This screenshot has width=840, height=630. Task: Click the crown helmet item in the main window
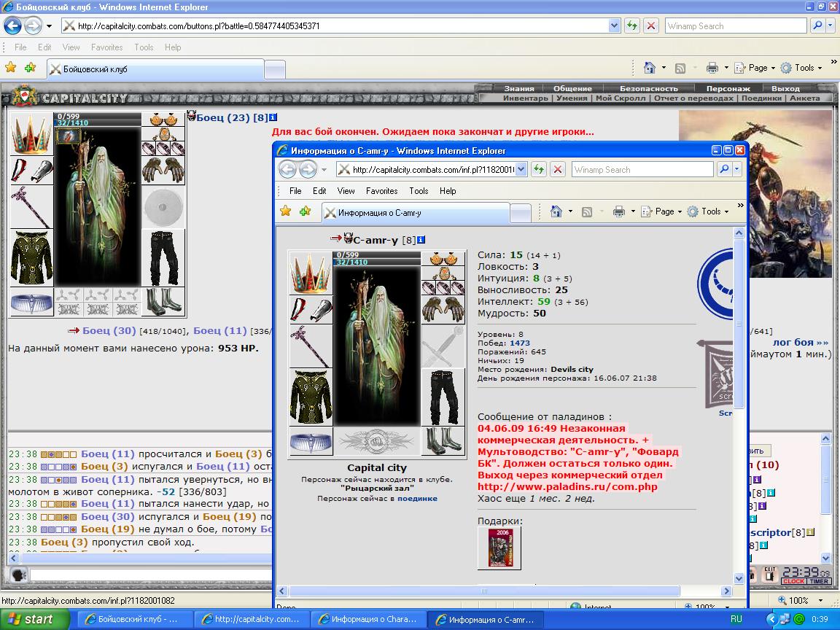tap(31, 134)
